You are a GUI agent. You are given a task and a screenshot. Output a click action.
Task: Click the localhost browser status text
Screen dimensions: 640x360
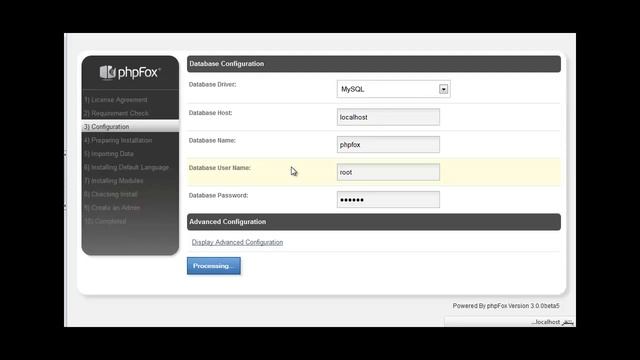(552, 322)
